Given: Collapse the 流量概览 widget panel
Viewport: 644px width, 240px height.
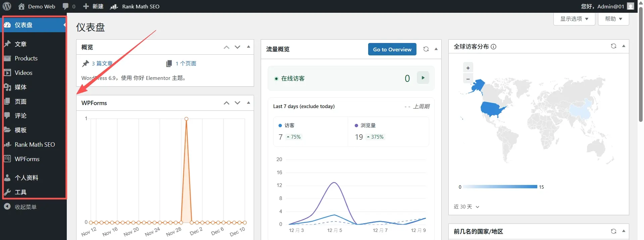Looking at the screenshot, I should 436,49.
